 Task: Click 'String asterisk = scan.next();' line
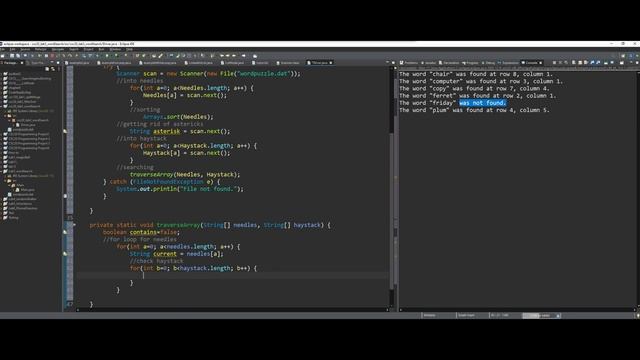coord(180,131)
